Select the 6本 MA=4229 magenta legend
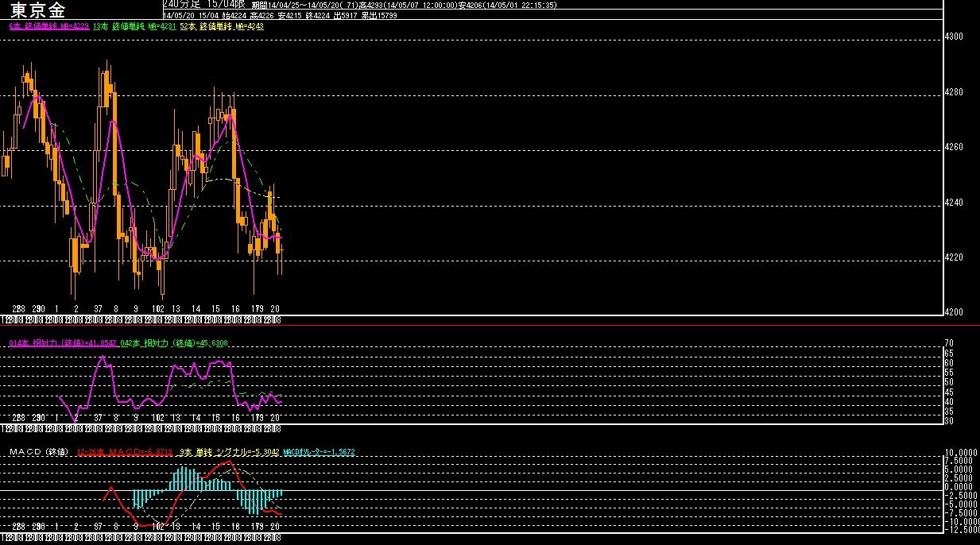980x545 pixels. 48,26
